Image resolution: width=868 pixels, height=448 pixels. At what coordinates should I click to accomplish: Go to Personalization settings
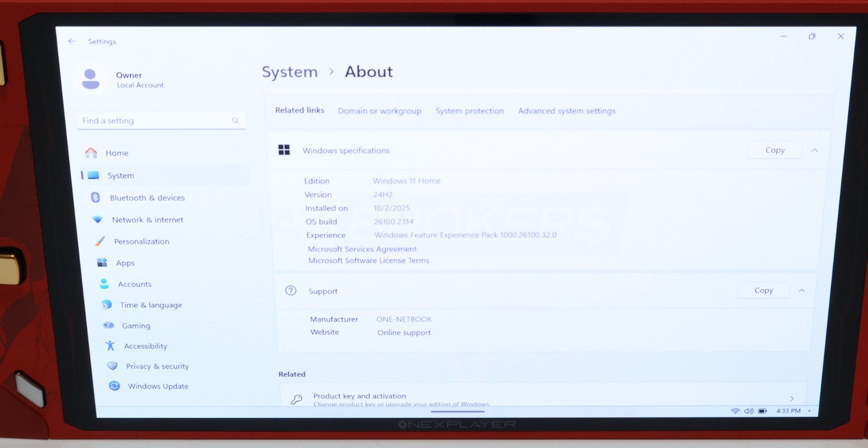141,242
